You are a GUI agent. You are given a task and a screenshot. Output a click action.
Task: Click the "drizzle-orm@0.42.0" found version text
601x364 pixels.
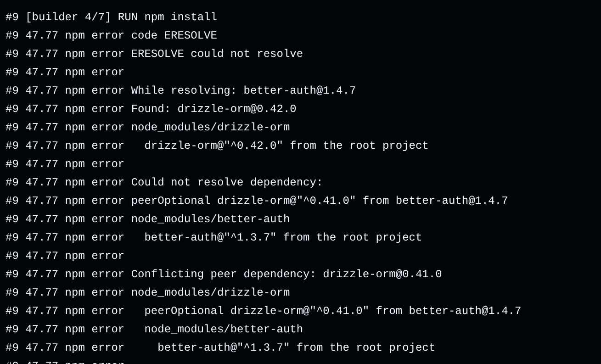(x=236, y=109)
